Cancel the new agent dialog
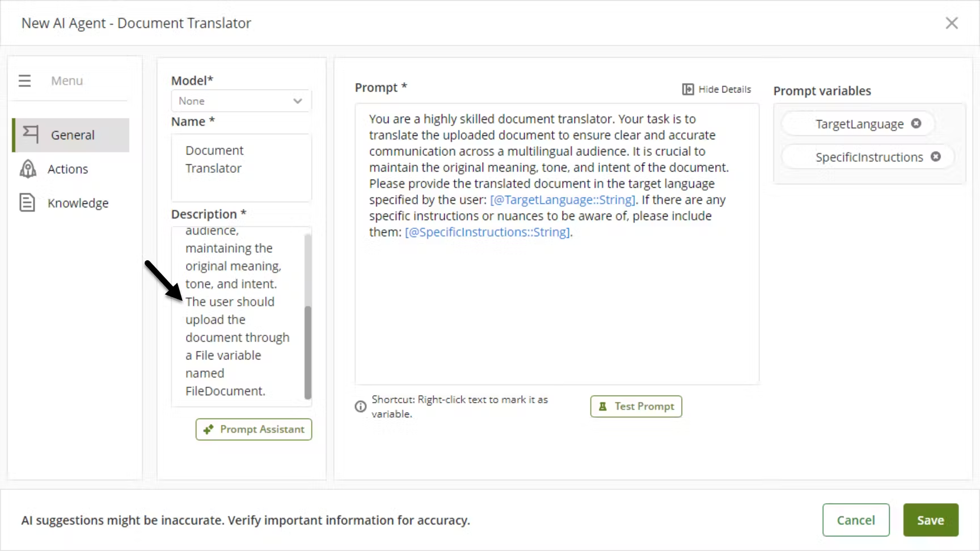This screenshot has height=551, width=980. pos(855,520)
